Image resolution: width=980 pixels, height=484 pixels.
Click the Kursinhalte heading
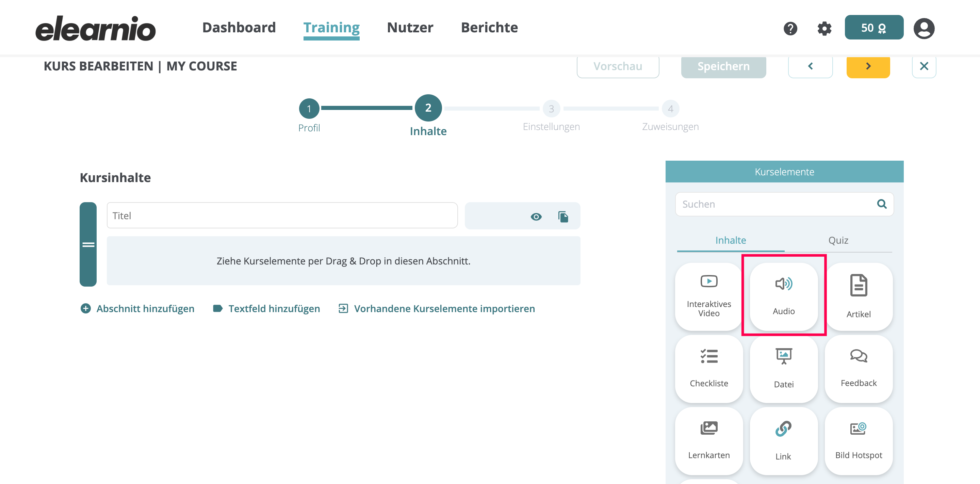point(115,178)
